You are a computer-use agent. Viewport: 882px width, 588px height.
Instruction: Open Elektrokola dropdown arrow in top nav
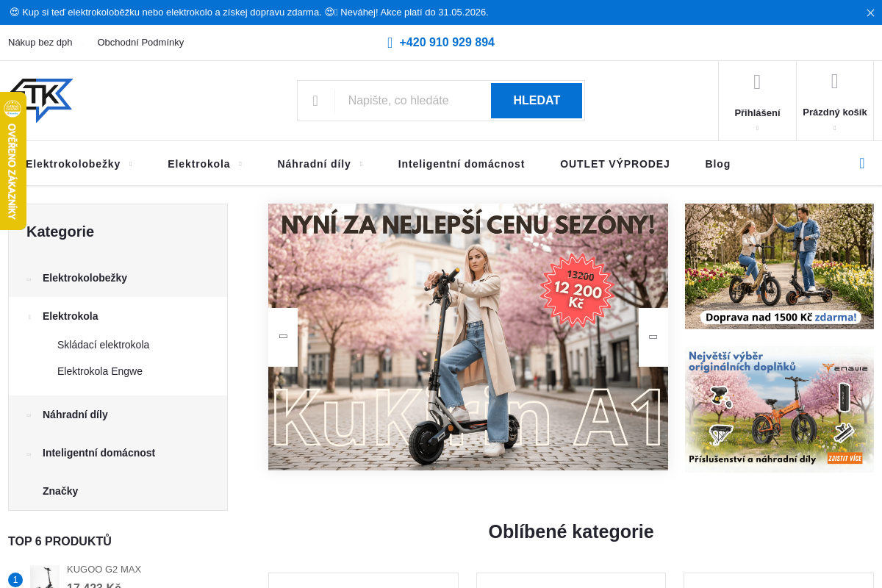240,164
